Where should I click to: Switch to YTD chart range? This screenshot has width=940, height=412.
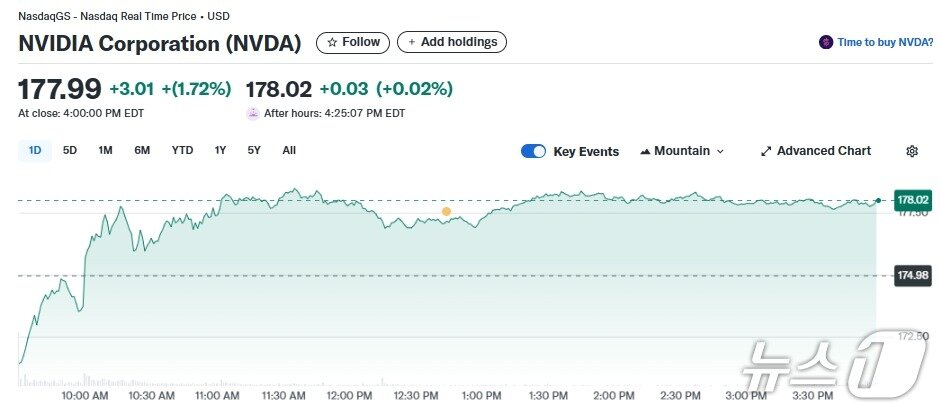[x=182, y=151]
